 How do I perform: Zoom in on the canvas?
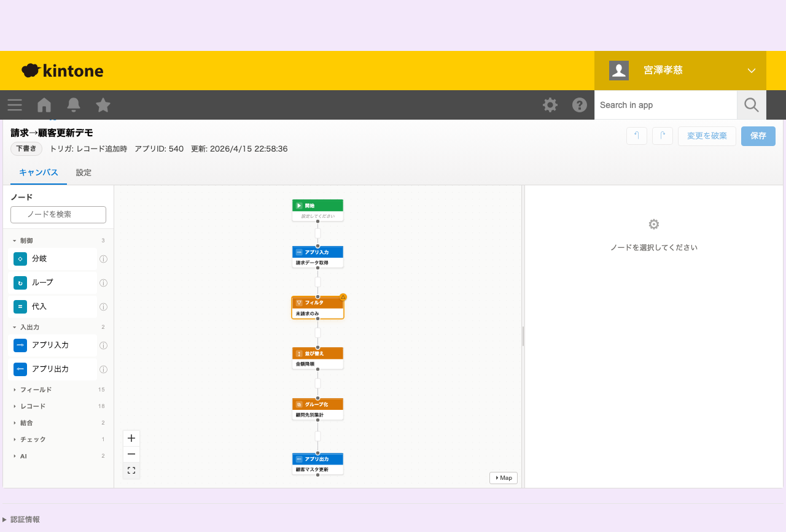tap(131, 438)
